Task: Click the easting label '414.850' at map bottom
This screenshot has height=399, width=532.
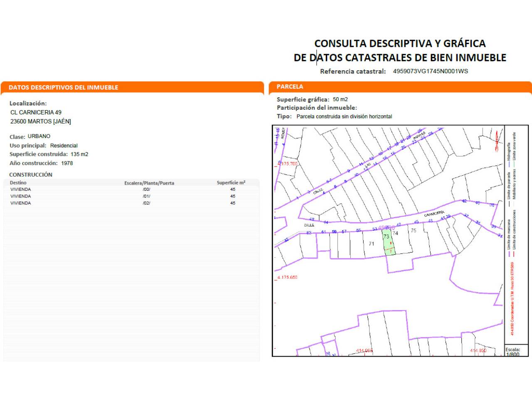Action: click(478, 351)
